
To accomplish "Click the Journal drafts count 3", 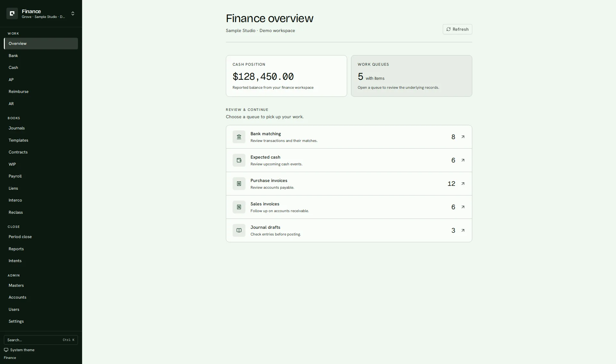I will (x=453, y=230).
